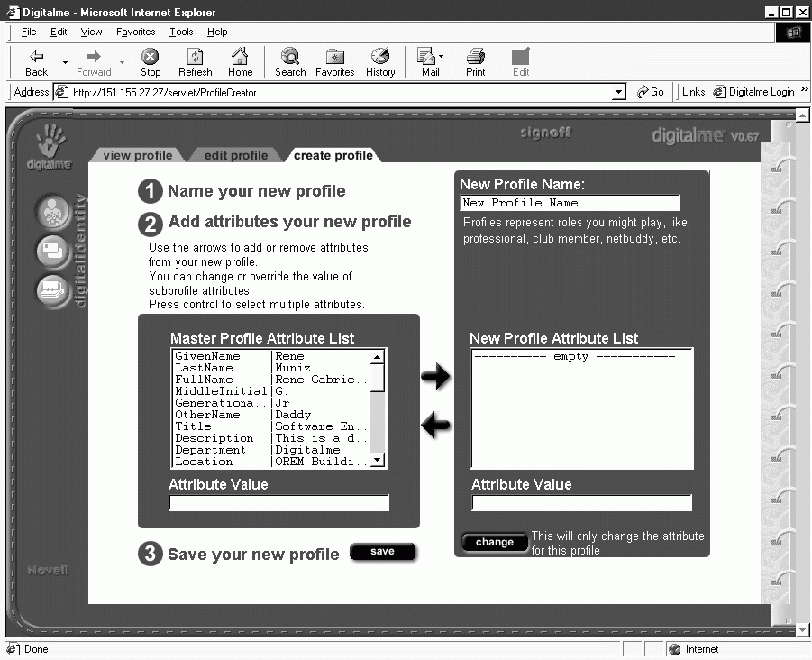
Task: Click the Forward navigation button
Action: [94, 63]
